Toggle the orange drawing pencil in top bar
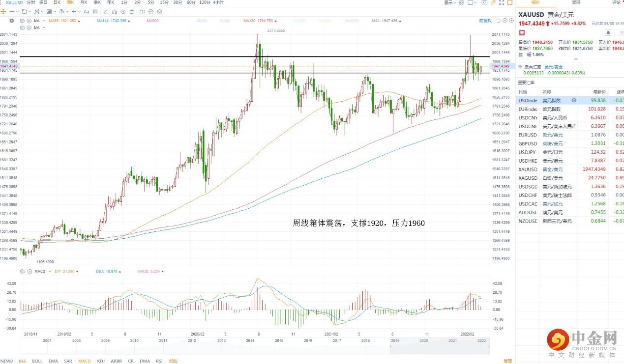 (x=493, y=2)
